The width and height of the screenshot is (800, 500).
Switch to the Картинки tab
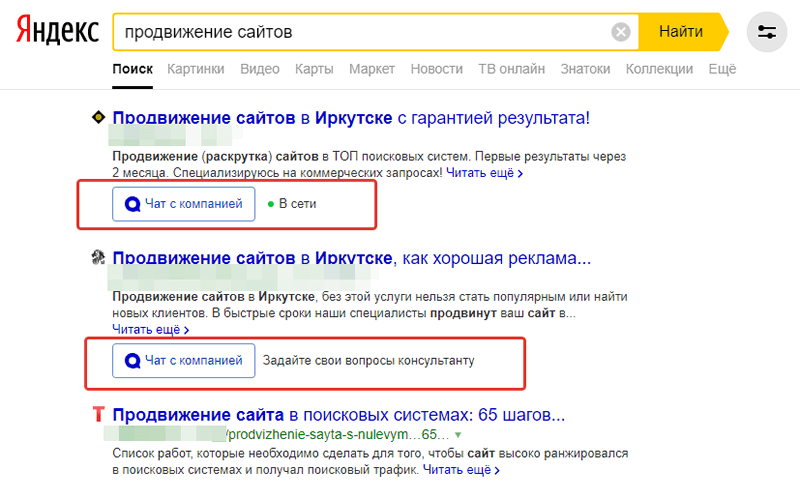click(x=196, y=69)
